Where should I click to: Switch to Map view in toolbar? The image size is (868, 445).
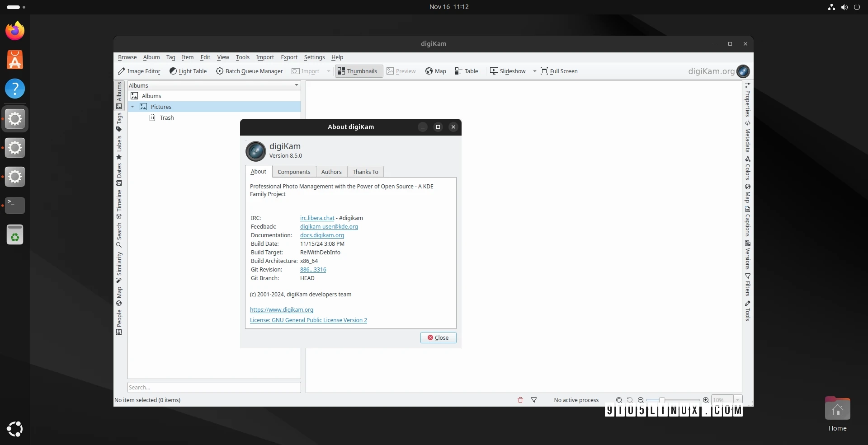point(436,71)
